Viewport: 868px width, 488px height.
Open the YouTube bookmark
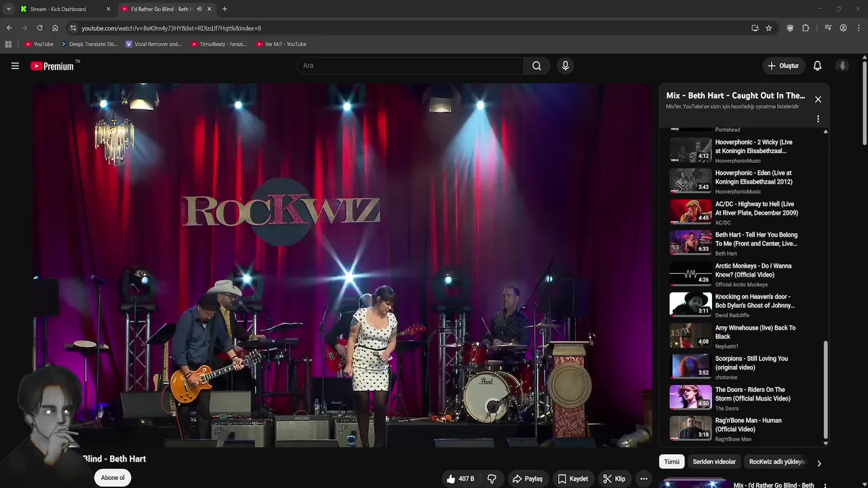pyautogui.click(x=39, y=44)
